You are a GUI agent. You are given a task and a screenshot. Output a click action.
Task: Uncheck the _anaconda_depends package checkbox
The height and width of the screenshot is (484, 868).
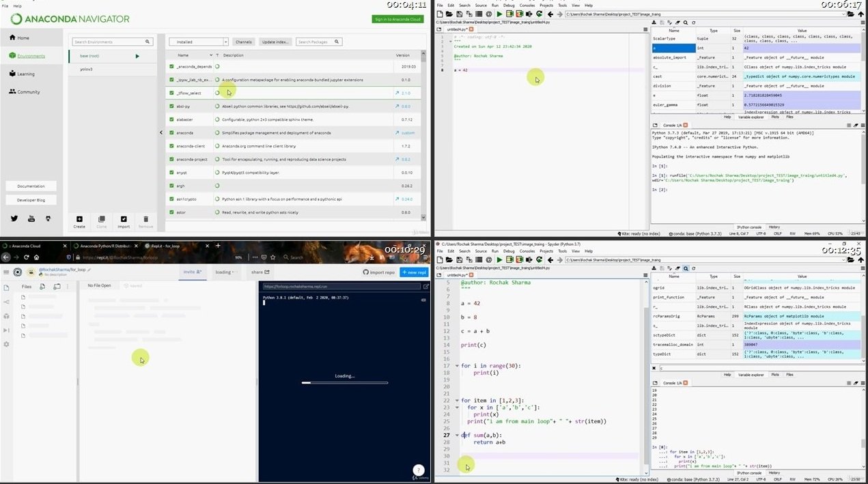click(x=171, y=67)
